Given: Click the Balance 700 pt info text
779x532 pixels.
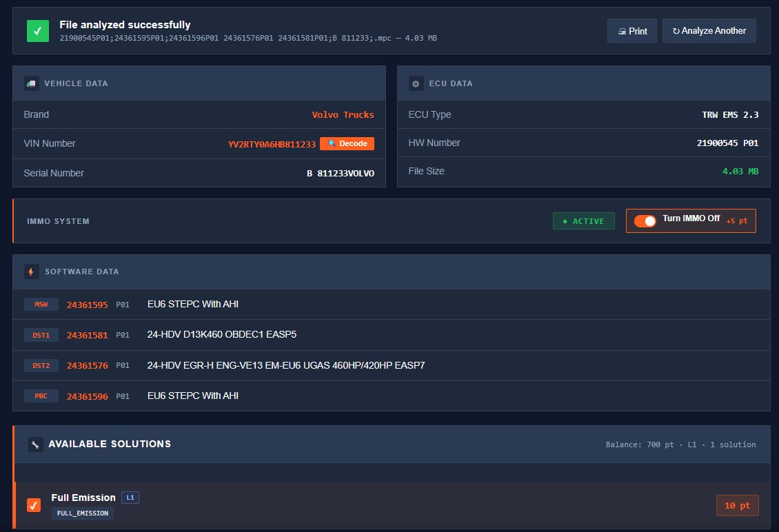Looking at the screenshot, I should 680,444.
